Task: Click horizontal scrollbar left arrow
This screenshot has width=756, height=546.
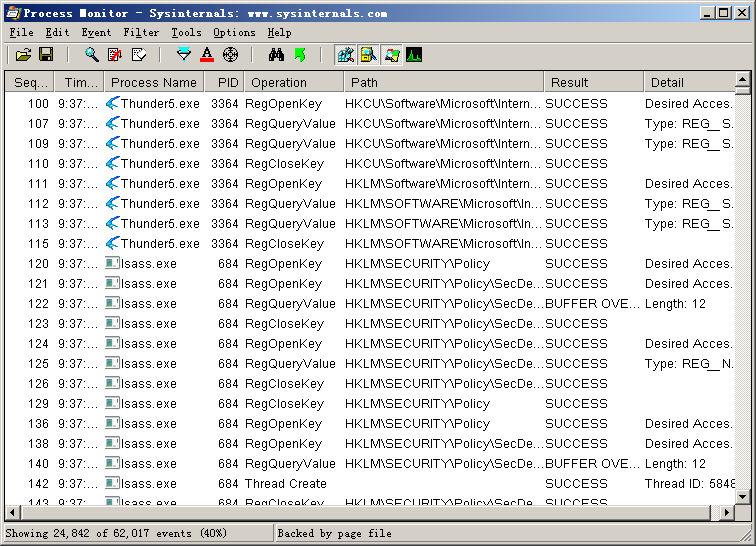Action: (13, 512)
